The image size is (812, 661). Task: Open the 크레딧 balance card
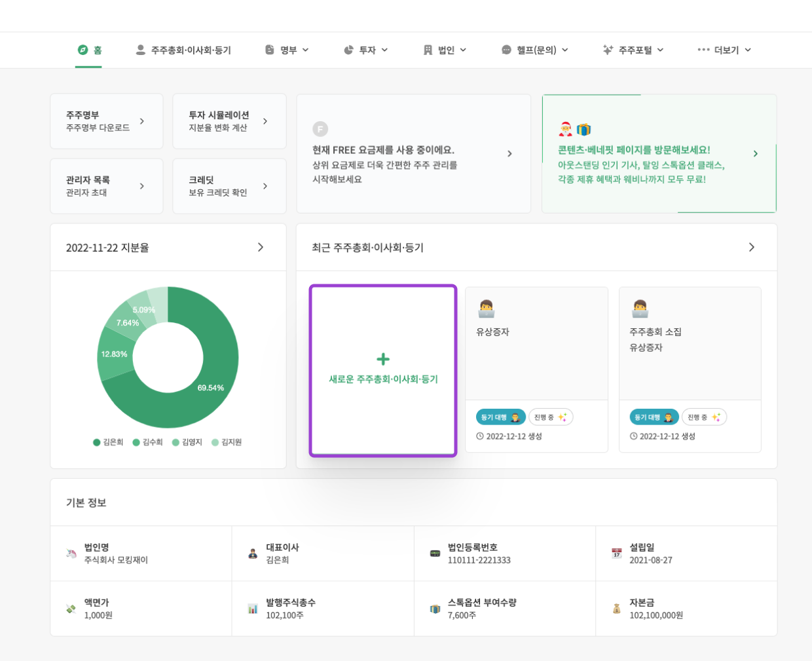coord(229,186)
